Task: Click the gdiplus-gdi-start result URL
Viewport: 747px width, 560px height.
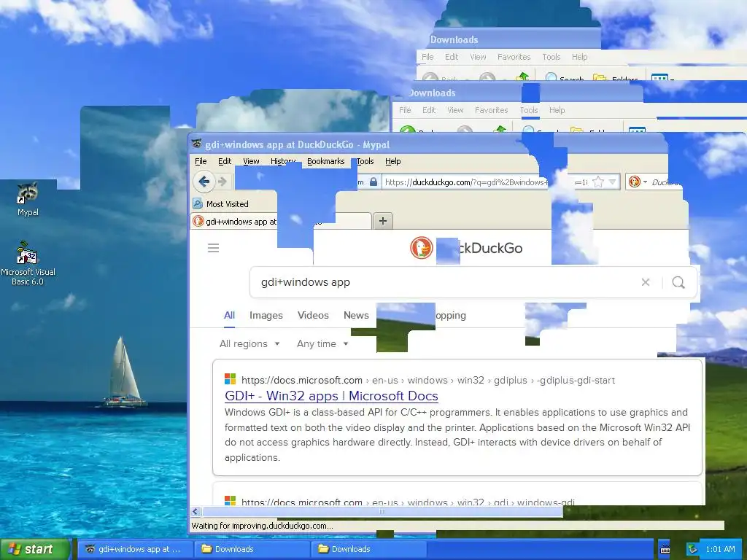Action: [427, 380]
